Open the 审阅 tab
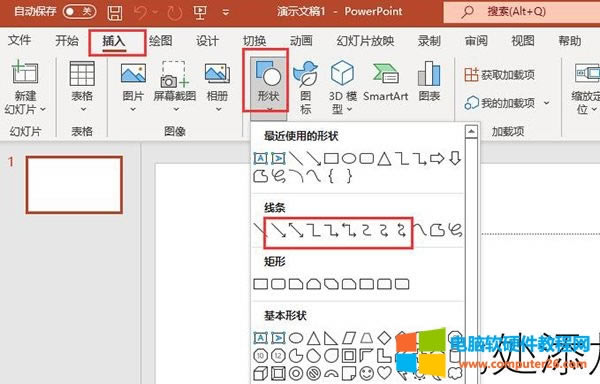The height and width of the screenshot is (384, 600). click(x=476, y=40)
